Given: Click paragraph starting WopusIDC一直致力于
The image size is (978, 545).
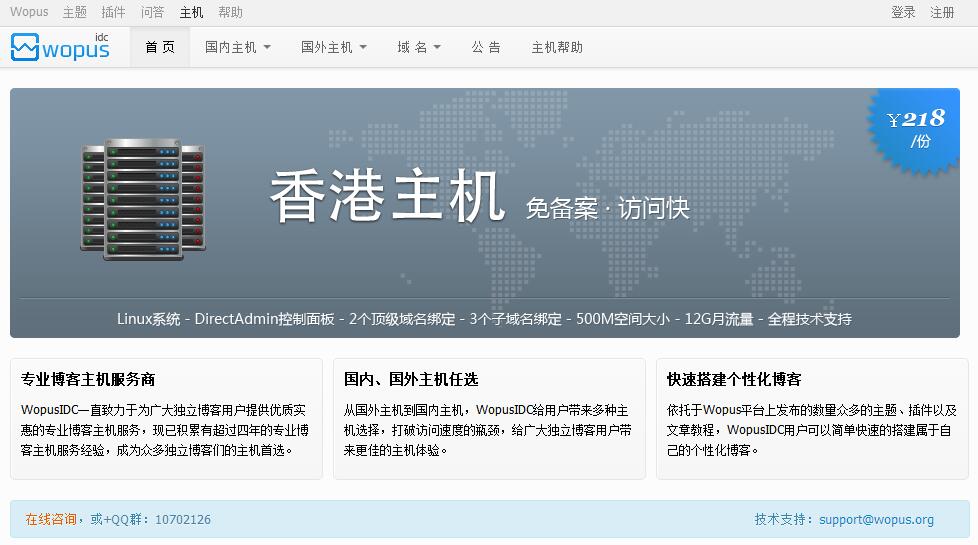Looking at the screenshot, I should 165,430.
